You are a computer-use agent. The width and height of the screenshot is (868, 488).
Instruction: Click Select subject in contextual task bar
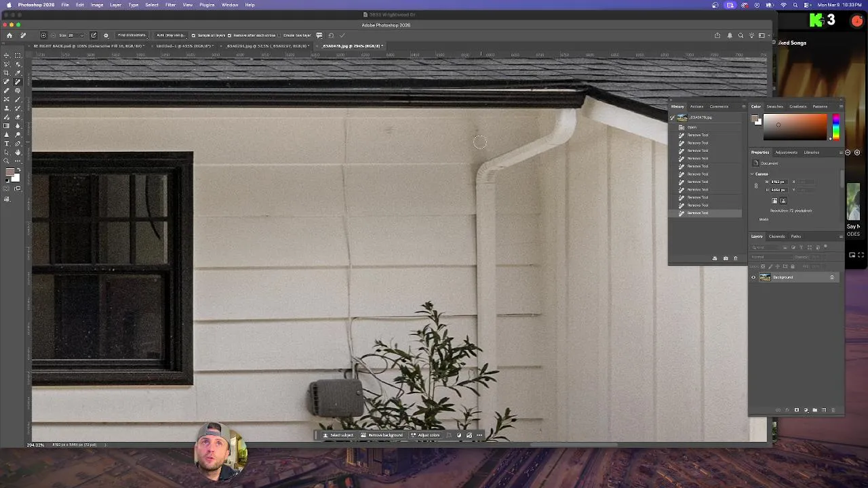click(338, 435)
